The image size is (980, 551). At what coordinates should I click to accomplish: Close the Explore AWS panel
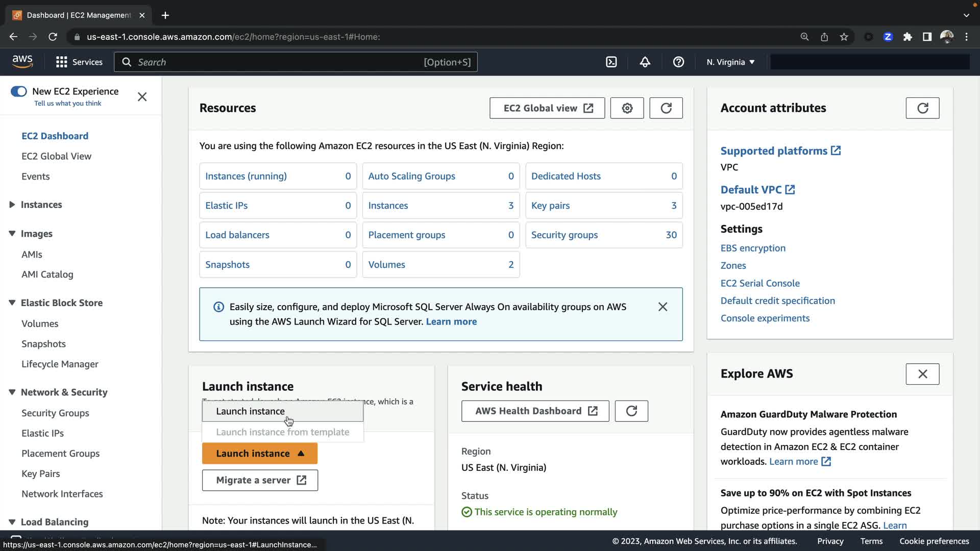[x=922, y=374]
